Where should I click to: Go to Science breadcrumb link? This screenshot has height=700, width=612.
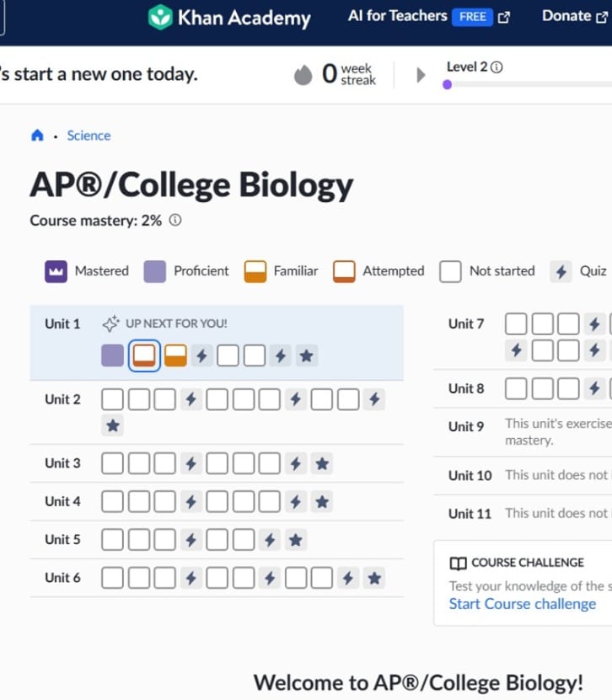tap(89, 136)
